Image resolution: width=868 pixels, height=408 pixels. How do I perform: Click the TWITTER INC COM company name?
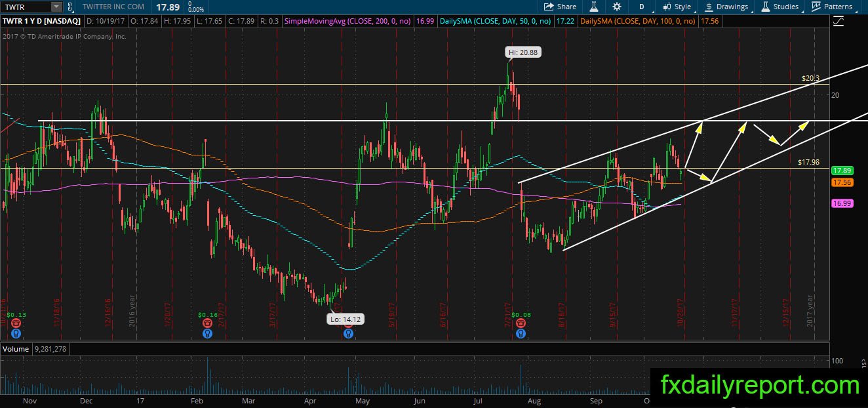pyautogui.click(x=113, y=7)
